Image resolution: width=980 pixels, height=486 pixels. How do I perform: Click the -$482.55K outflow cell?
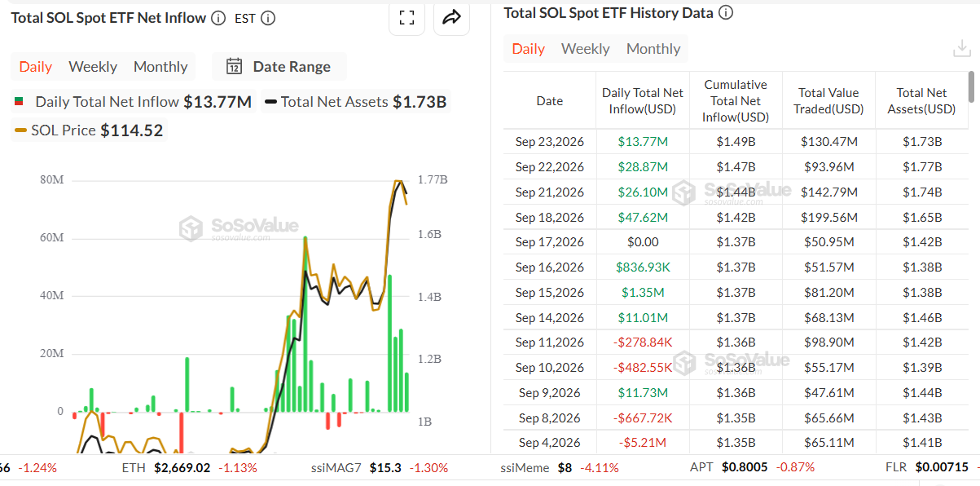(x=644, y=368)
